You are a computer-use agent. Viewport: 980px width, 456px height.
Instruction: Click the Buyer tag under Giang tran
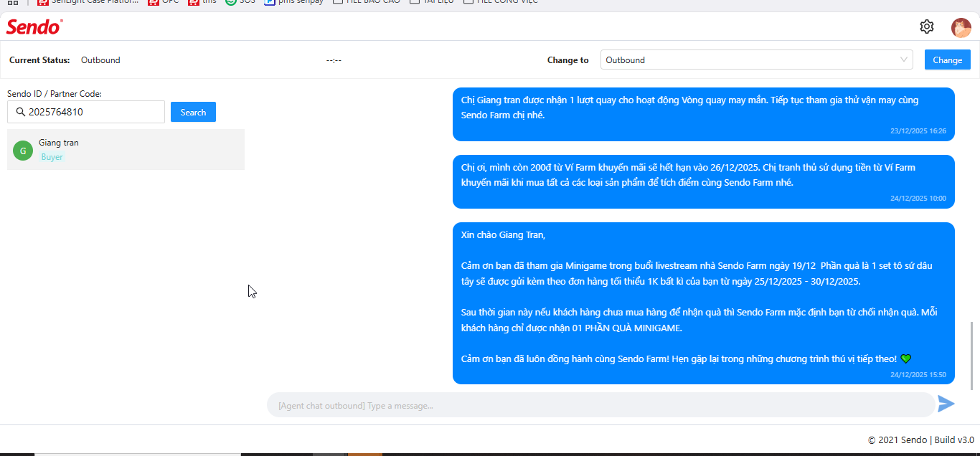click(52, 157)
